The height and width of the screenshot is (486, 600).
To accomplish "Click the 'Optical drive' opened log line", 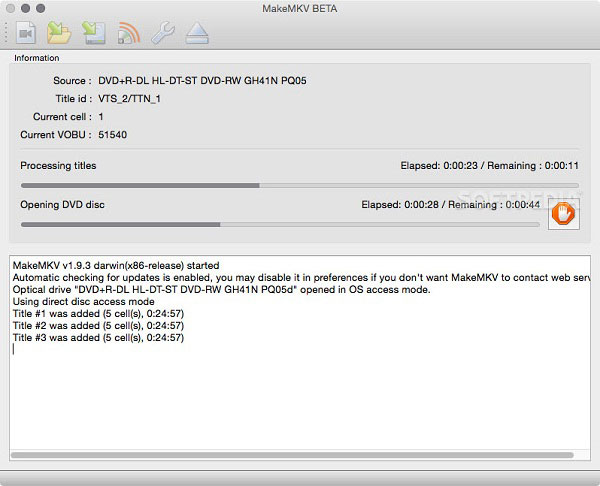I will (x=222, y=290).
